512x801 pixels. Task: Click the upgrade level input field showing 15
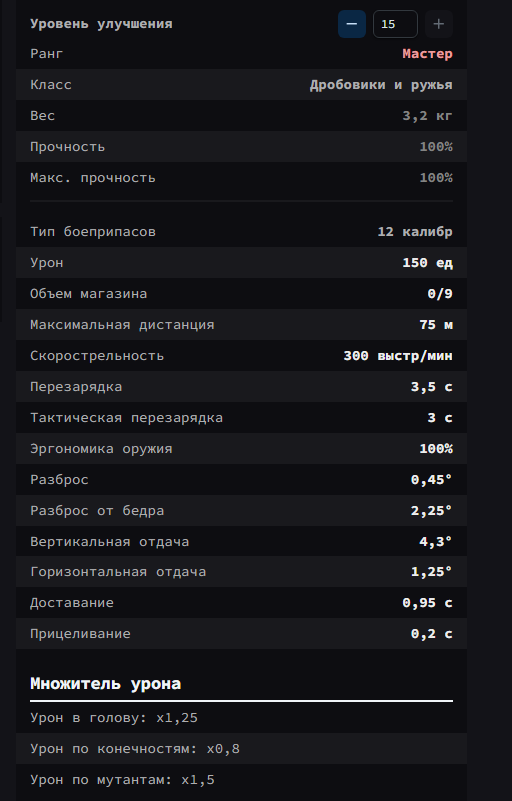coord(395,24)
